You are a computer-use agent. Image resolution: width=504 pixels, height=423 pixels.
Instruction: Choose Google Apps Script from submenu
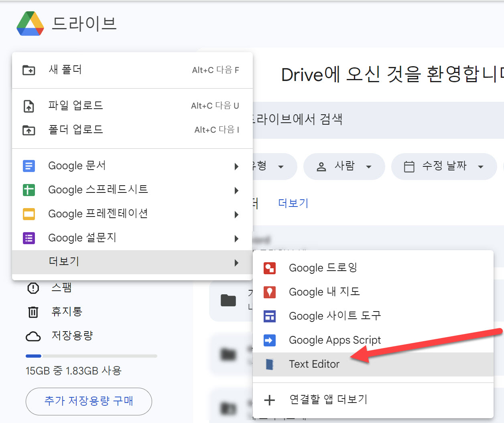click(x=373, y=340)
